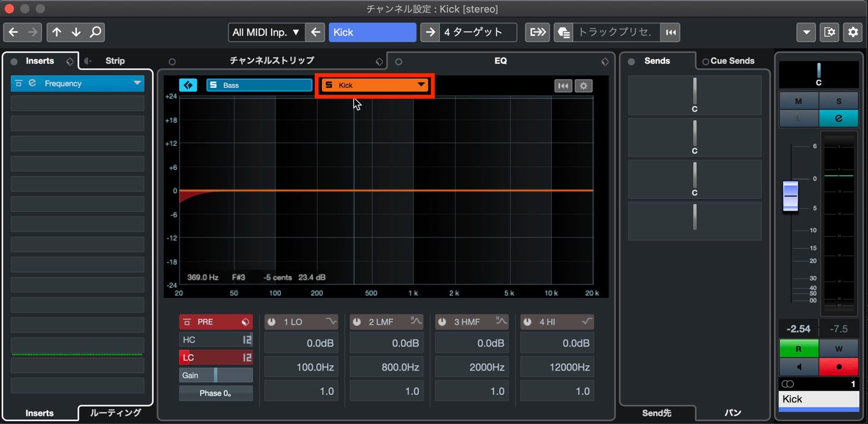
Task: Click the 100.0Hz frequency field of 1 LO
Action: pyautogui.click(x=301, y=368)
